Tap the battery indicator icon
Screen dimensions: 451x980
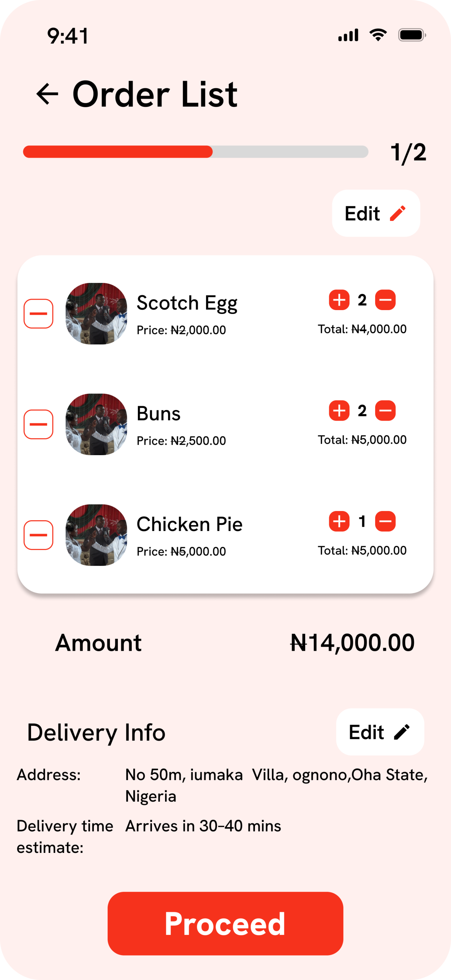tap(412, 35)
